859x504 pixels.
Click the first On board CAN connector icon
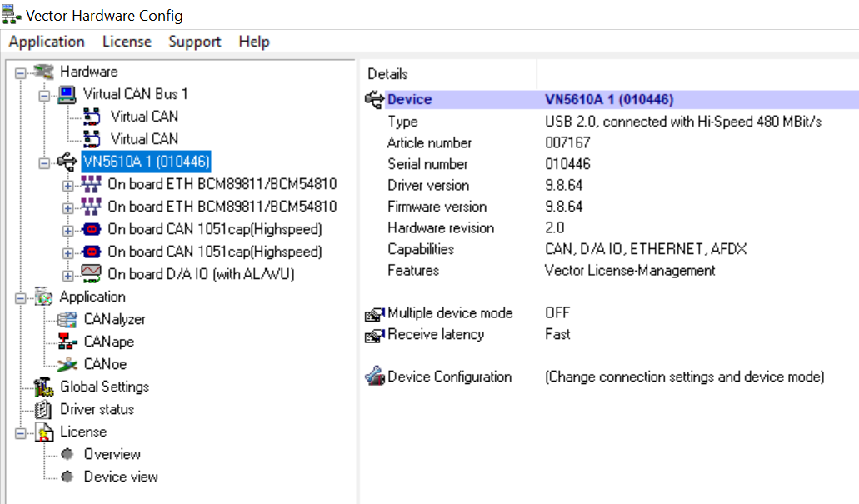pos(91,229)
